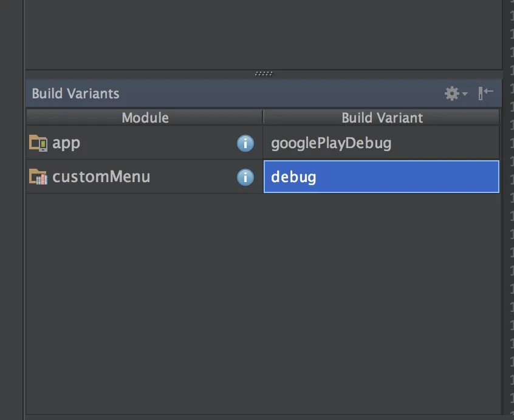Image resolution: width=514 pixels, height=420 pixels.
Task: Click the info icon in the app row
Action: [x=245, y=143]
